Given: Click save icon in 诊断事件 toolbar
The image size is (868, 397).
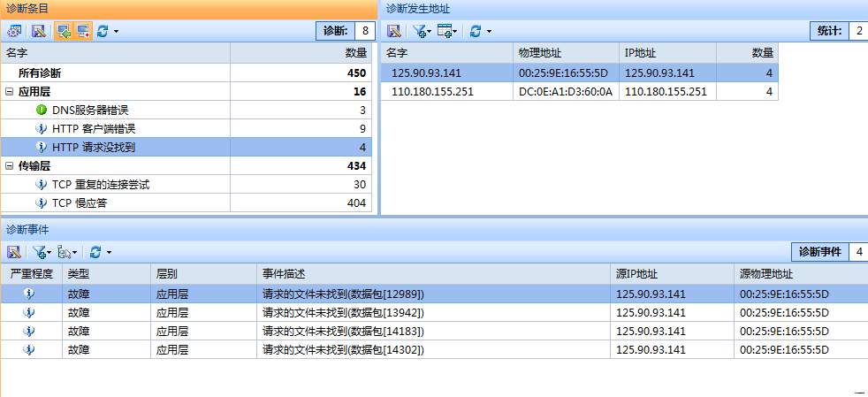Looking at the screenshot, I should point(14,252).
